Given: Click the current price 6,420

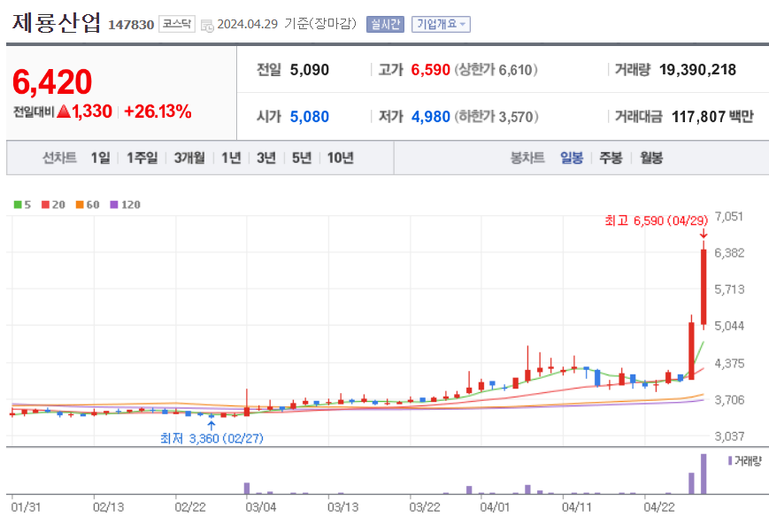Looking at the screenshot, I should [52, 81].
